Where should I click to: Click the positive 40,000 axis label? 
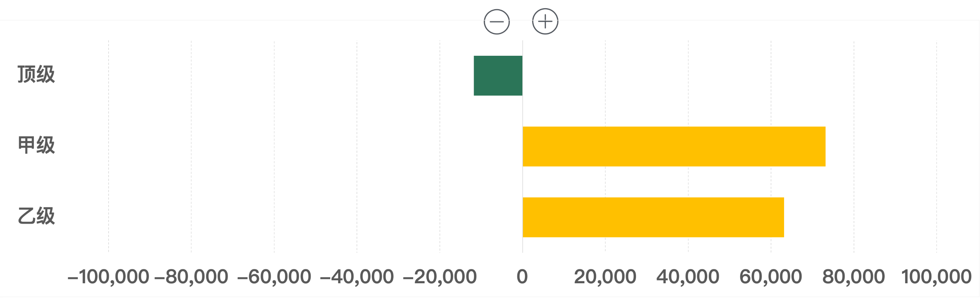pyautogui.click(x=688, y=276)
